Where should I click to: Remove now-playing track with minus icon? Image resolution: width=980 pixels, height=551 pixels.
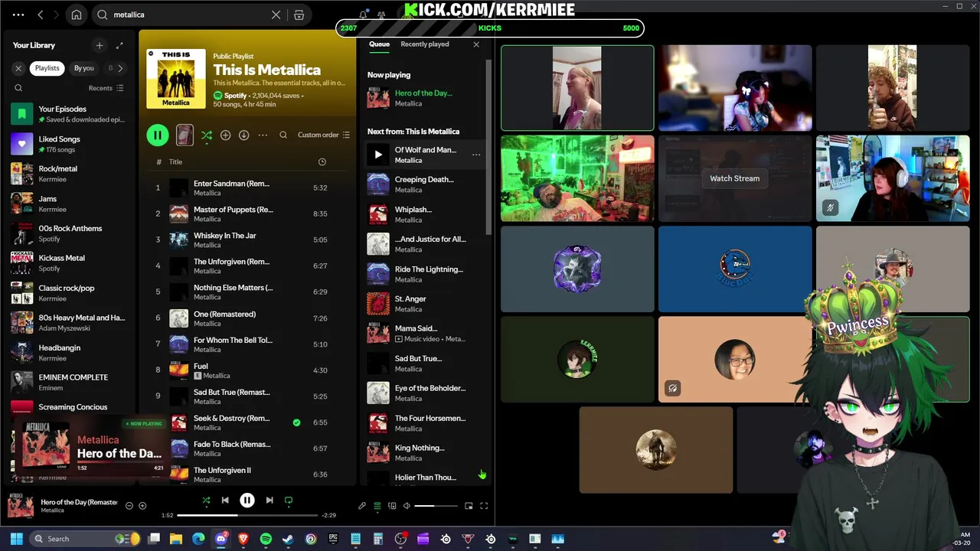click(129, 506)
